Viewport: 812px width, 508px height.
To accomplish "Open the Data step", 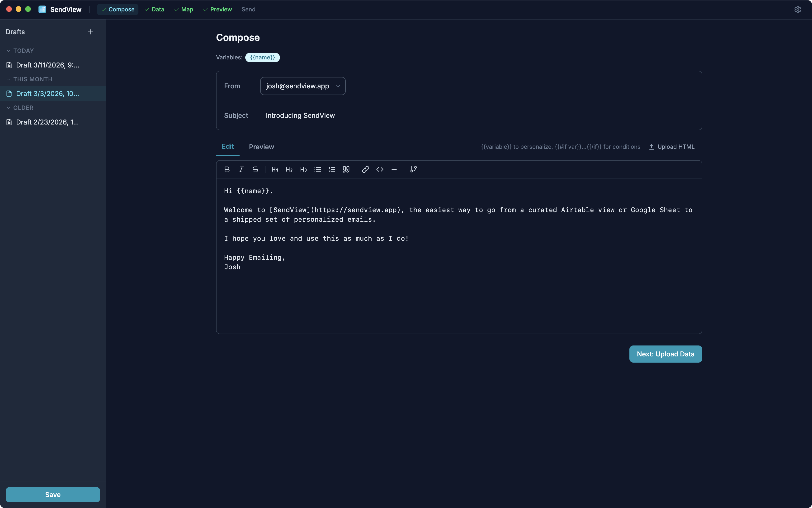I will click(154, 9).
